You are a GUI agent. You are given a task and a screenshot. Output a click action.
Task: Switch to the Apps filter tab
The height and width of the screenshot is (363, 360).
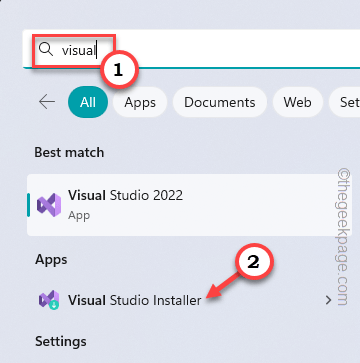[140, 102]
